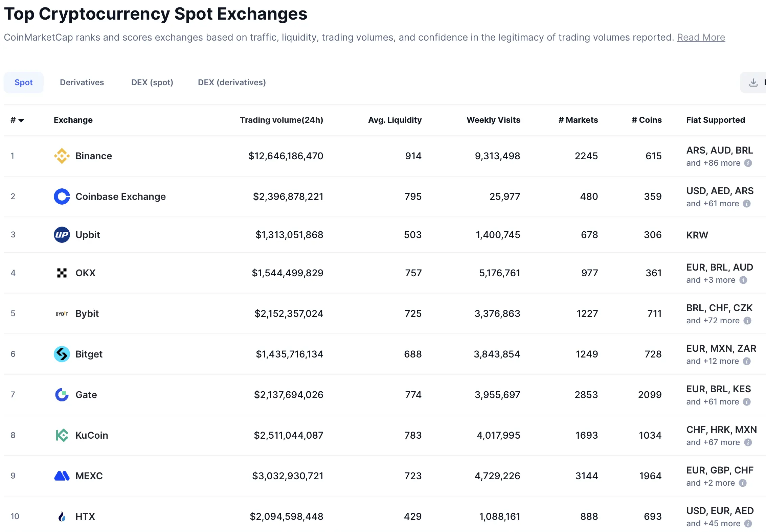Click the MEXC logo icon
766x532 pixels.
pyautogui.click(x=62, y=476)
